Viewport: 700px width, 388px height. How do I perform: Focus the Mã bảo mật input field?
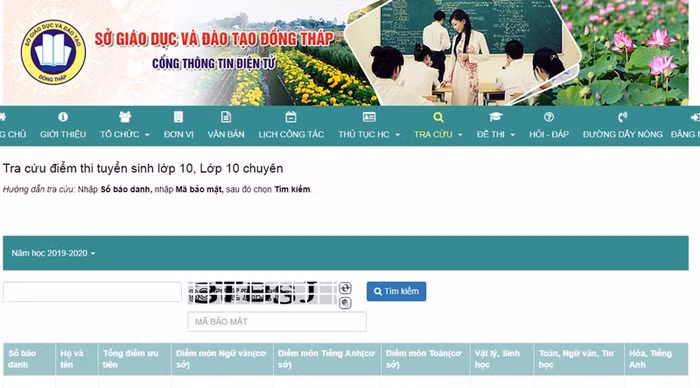(x=277, y=321)
